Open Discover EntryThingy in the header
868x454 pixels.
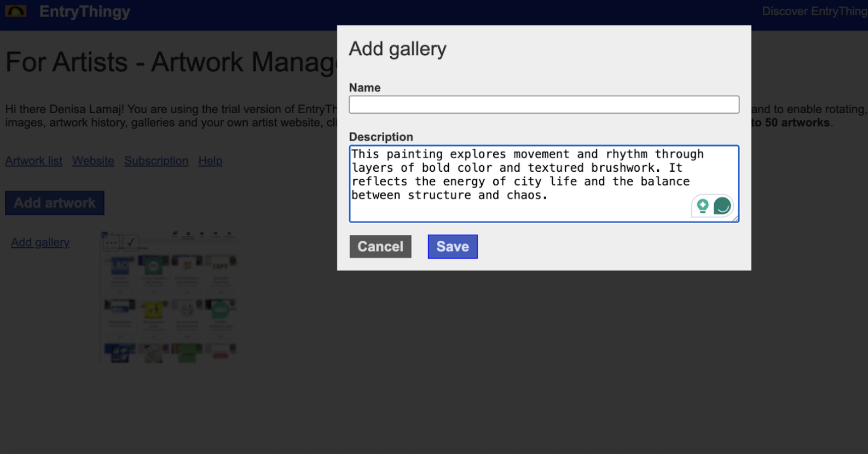[x=814, y=11]
